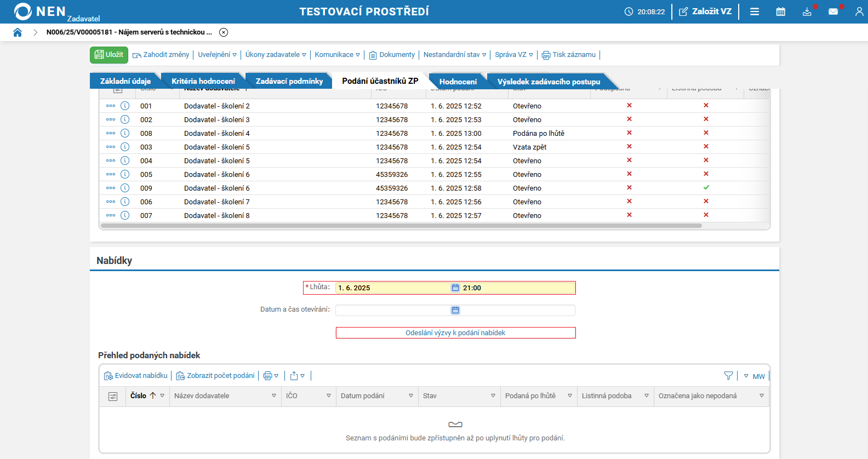The height and width of the screenshot is (459, 868).
Task: Click Odeslání výzvy k podání nabídek
Action: click(x=455, y=333)
